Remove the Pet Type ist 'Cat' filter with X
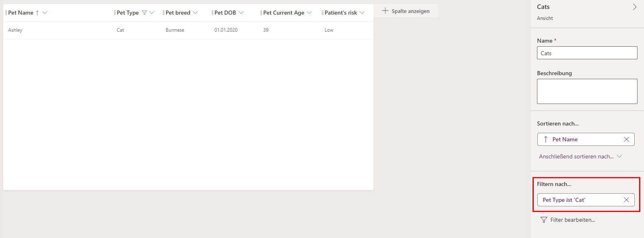The height and width of the screenshot is (238, 644). [x=627, y=200]
